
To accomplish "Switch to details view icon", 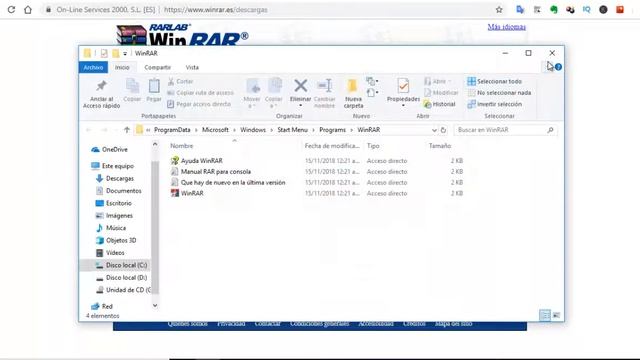I will [x=545, y=315].
